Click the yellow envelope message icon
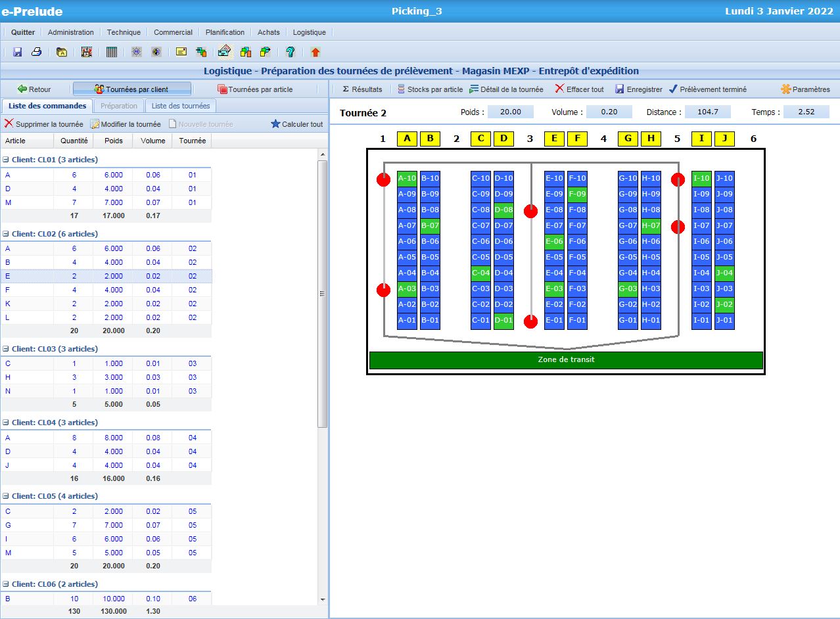840x619 pixels. (181, 52)
